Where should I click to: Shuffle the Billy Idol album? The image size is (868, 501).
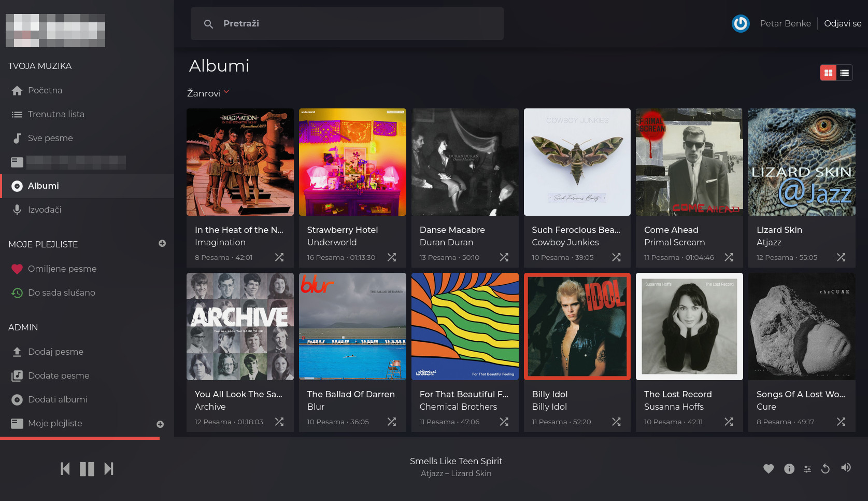coord(616,422)
